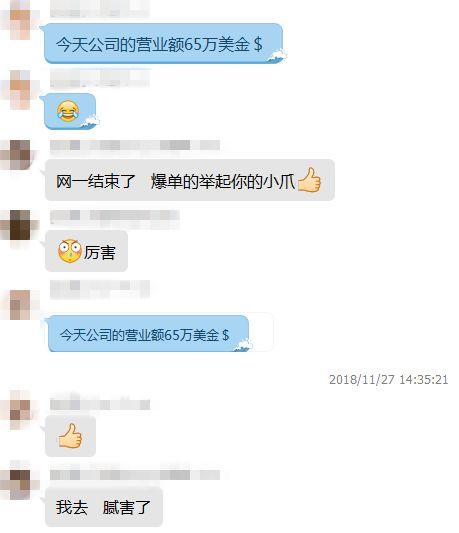Click blurred sender name above 我去 message
Viewport: 459px width, 533px height.
pos(135,475)
